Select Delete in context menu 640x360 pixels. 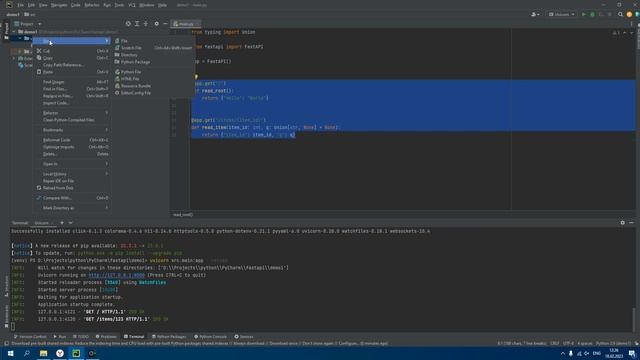click(x=72, y=154)
